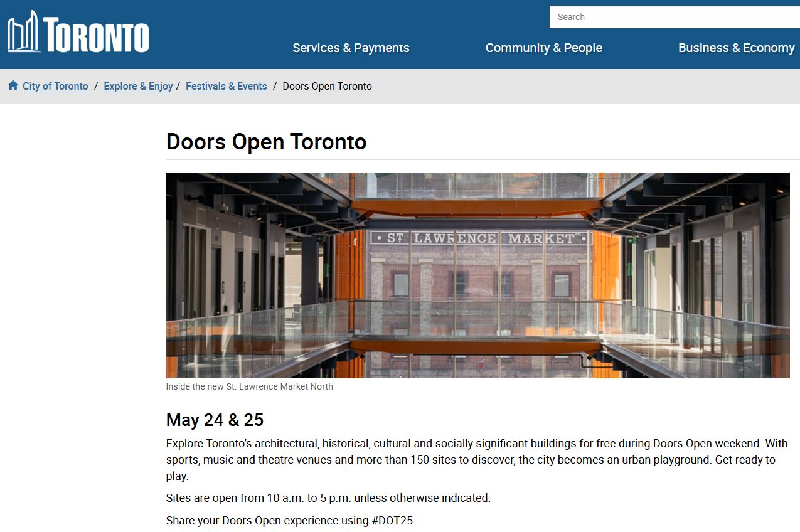This screenshot has width=800, height=532.
Task: Open Explore & Enjoy breadcrumb link
Action: tap(138, 86)
